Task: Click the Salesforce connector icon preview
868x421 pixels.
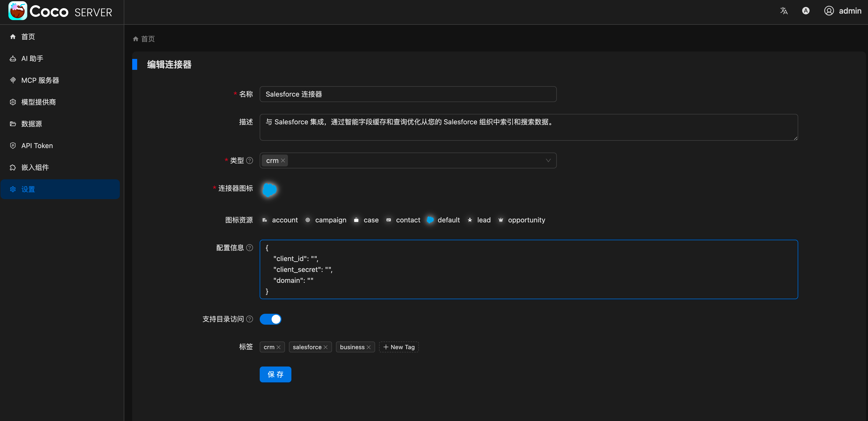Action: [x=270, y=190]
